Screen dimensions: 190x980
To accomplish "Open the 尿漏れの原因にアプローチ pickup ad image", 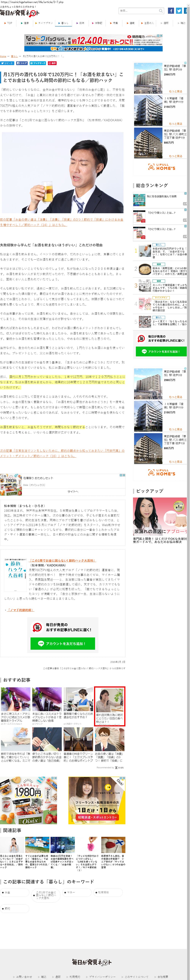I will click(160, 517).
